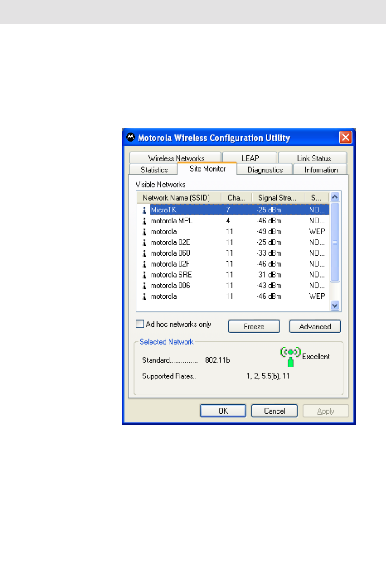Sort by Signal Stre... column header
The width and height of the screenshot is (386, 588).
point(278,198)
